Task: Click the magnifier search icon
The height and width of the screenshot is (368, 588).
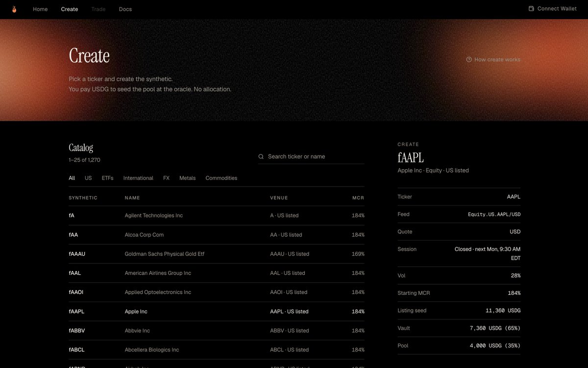Action: tap(261, 157)
